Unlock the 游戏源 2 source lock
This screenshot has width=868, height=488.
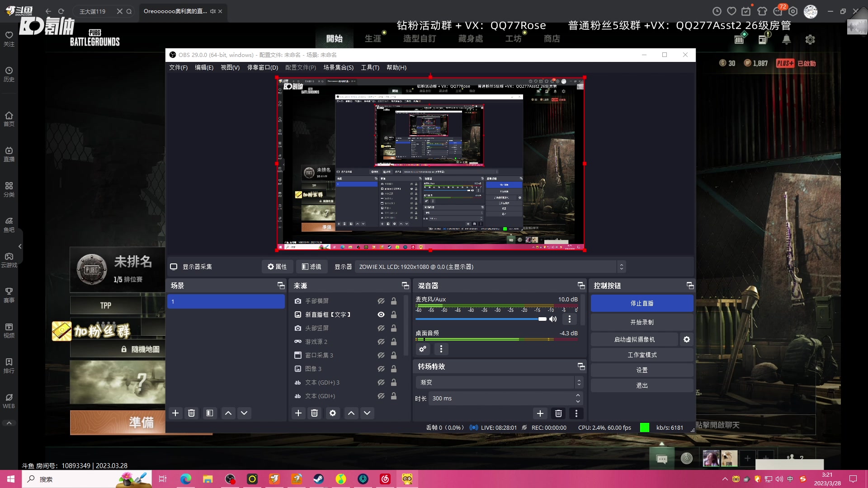[394, 342]
